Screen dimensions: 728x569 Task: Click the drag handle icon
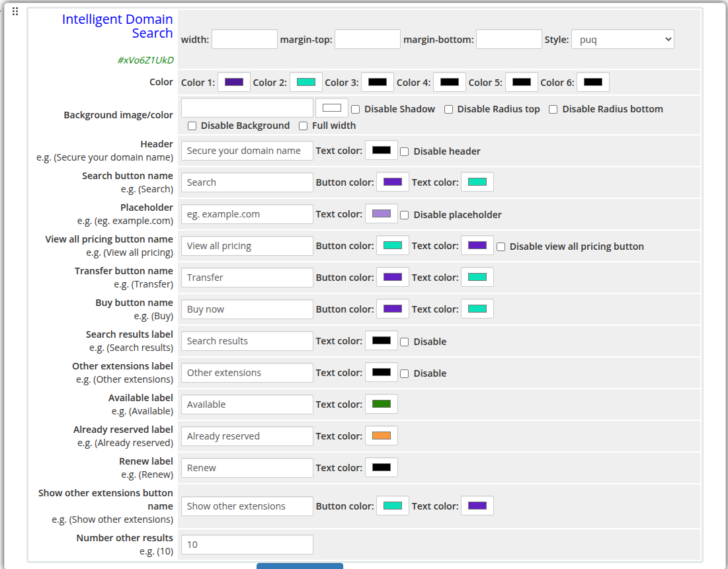tap(15, 11)
